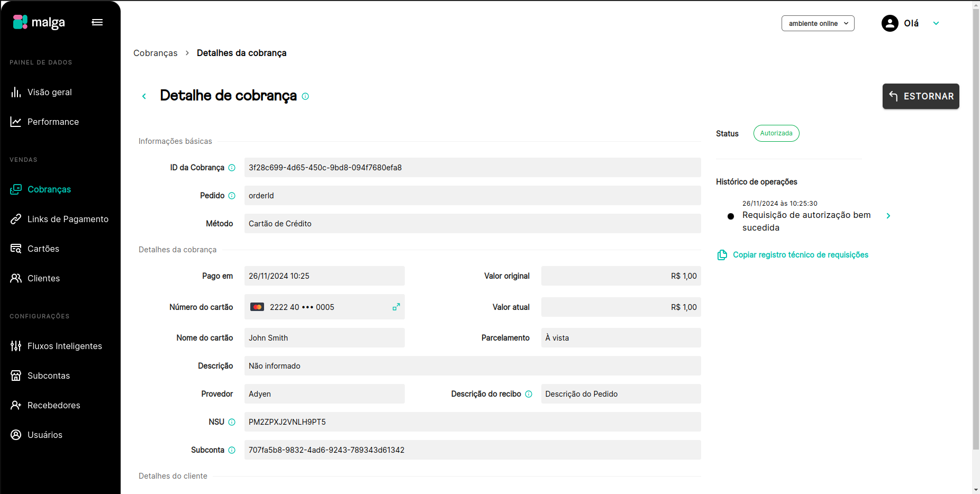This screenshot has width=980, height=494.
Task: Click the Subconta ID value field
Action: tap(473, 450)
